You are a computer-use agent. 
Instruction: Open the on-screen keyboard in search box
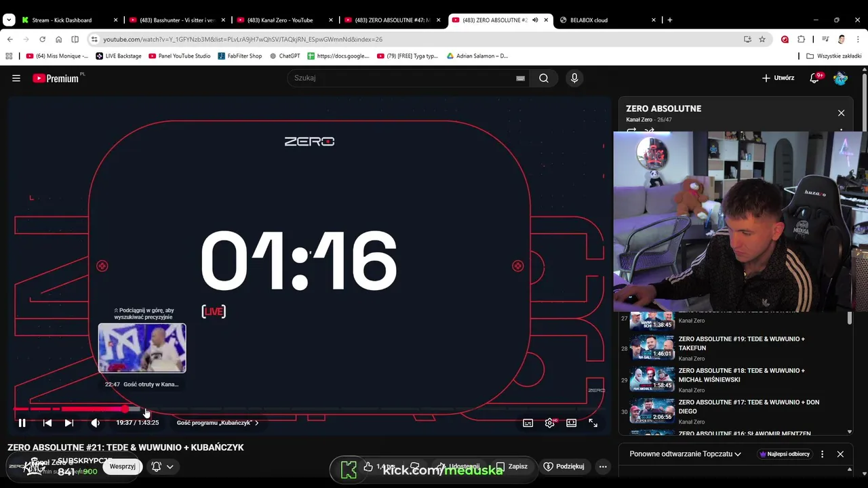(x=520, y=78)
